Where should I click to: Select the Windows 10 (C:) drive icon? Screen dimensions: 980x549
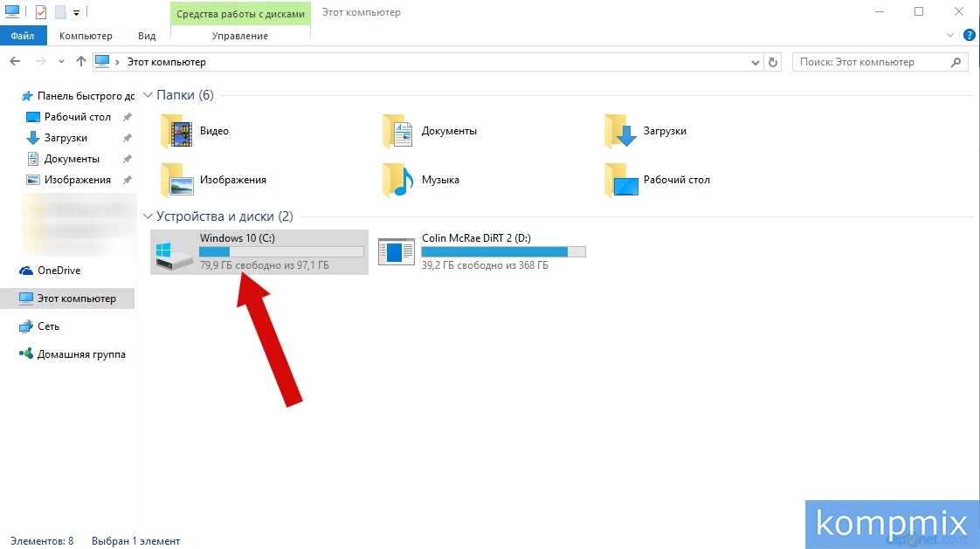173,254
